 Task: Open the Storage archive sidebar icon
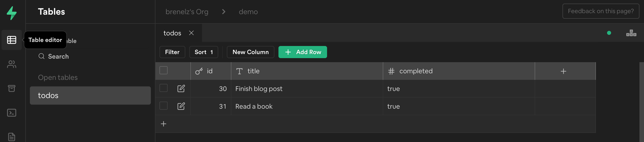coord(12,88)
